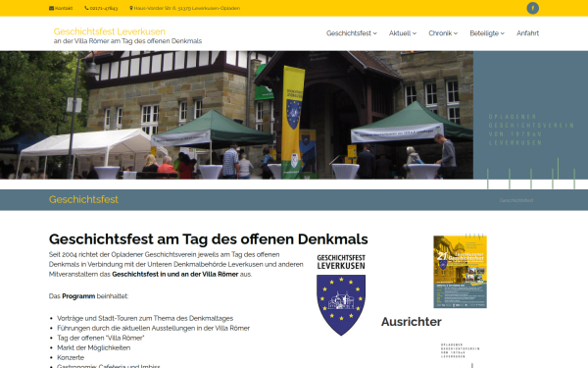Click 'Führungen durch die aktuellen Ausstellungen' list item
This screenshot has width=588, height=368.
tap(154, 328)
